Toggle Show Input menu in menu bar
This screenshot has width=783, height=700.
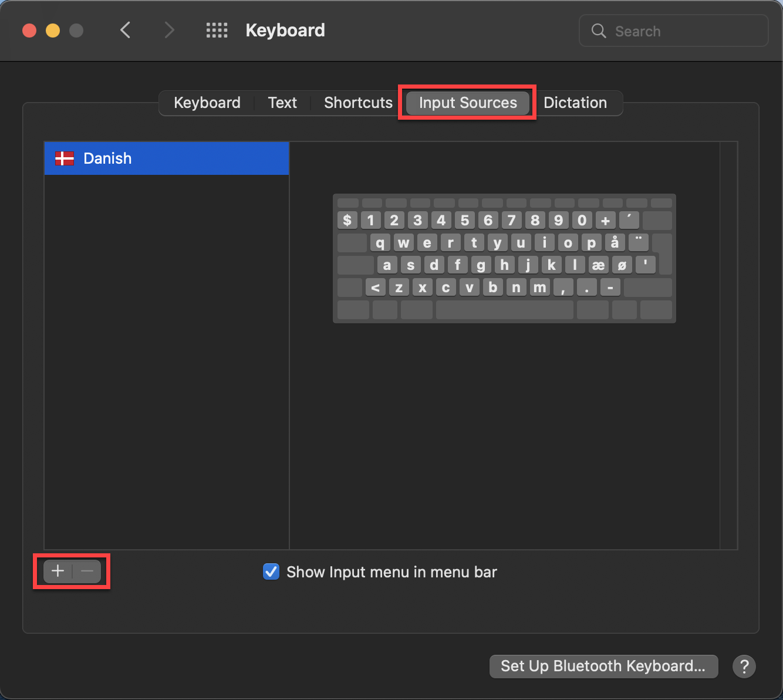(271, 572)
